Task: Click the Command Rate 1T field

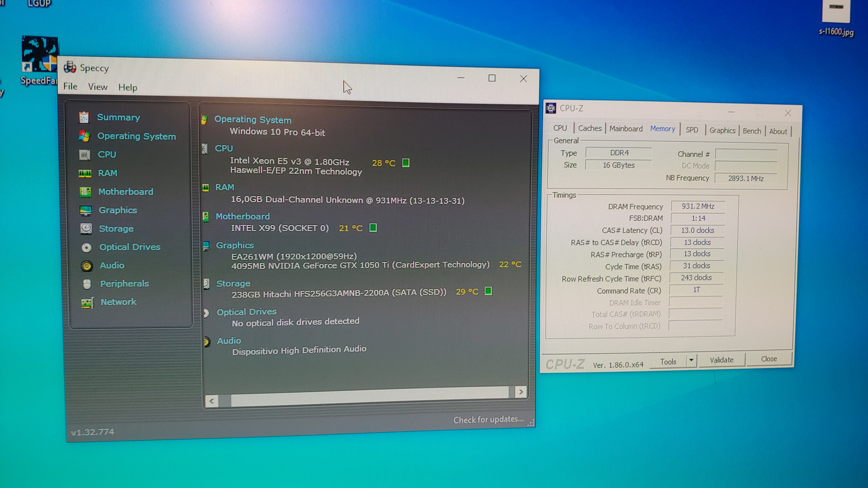Action: click(696, 290)
